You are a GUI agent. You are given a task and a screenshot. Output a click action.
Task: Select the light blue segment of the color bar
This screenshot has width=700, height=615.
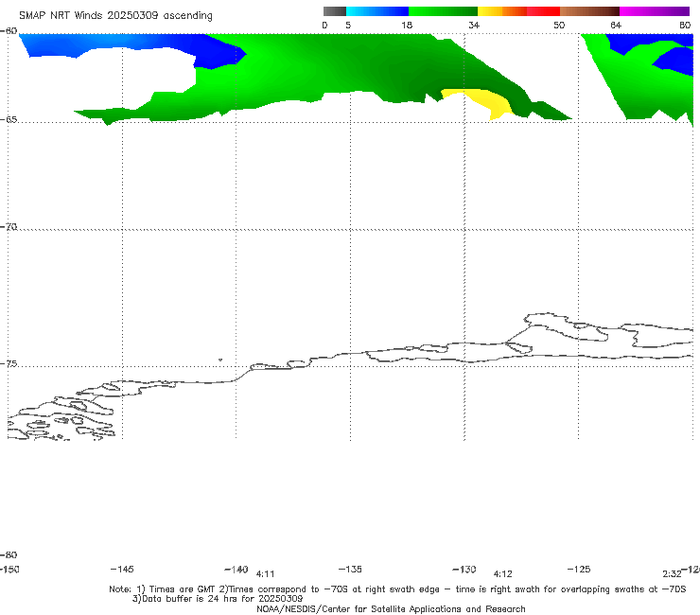pos(377,11)
